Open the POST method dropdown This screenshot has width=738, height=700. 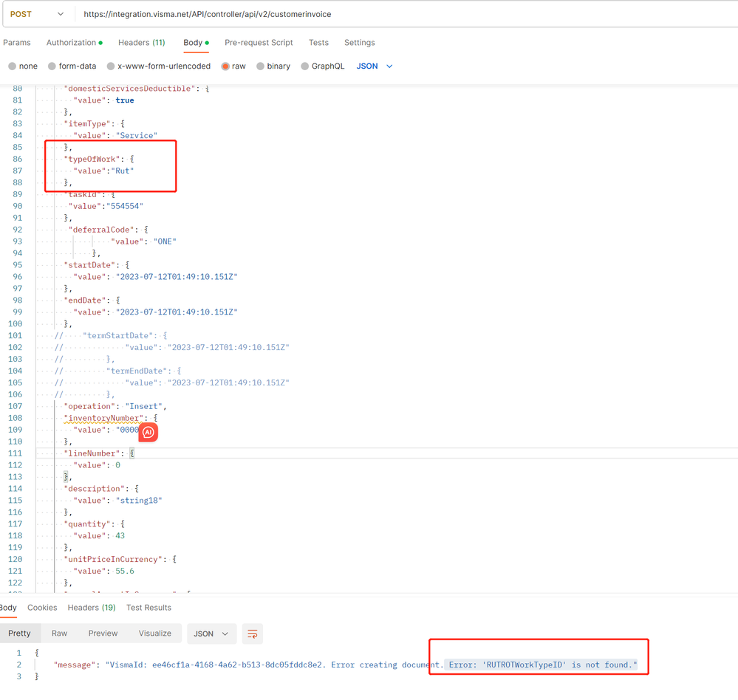(x=37, y=14)
